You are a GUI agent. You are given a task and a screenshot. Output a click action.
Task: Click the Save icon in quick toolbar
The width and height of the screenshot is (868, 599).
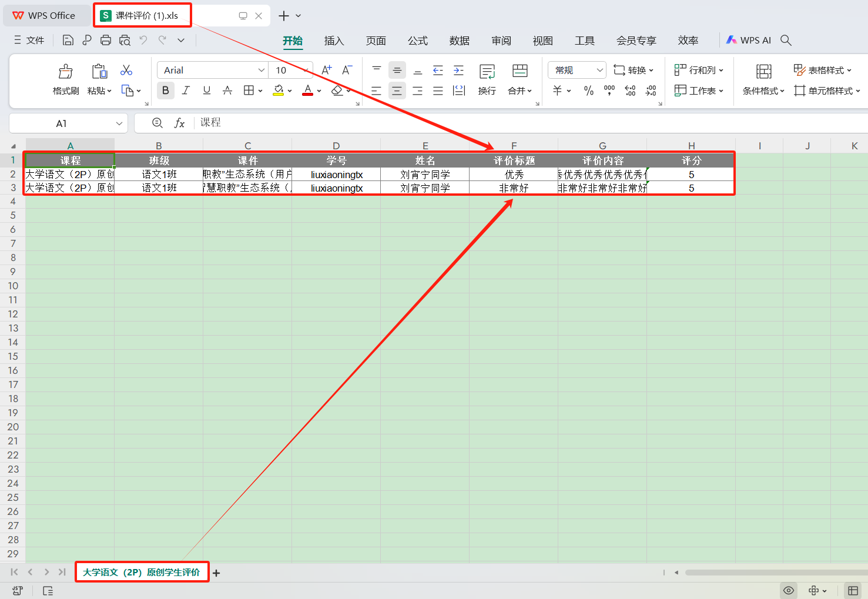(68, 40)
